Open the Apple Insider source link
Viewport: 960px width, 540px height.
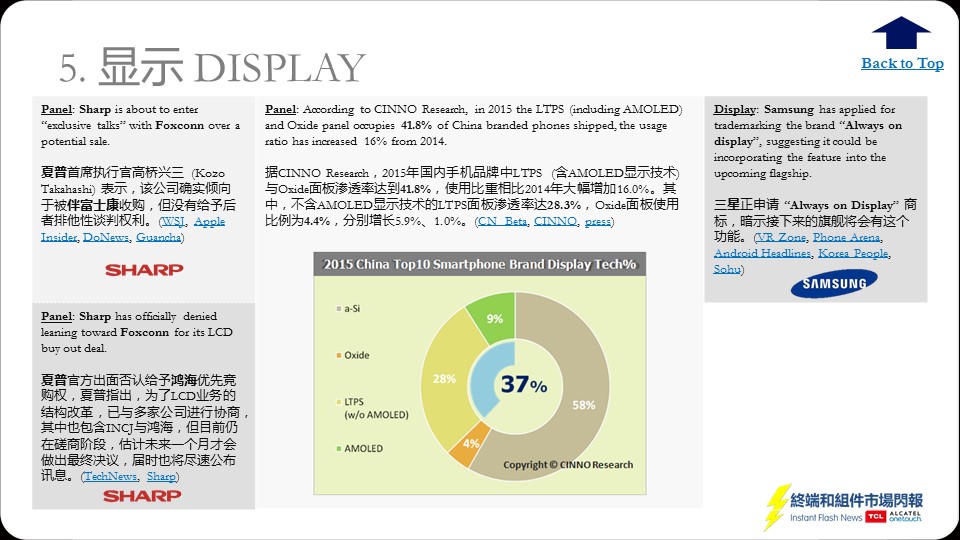133,229
